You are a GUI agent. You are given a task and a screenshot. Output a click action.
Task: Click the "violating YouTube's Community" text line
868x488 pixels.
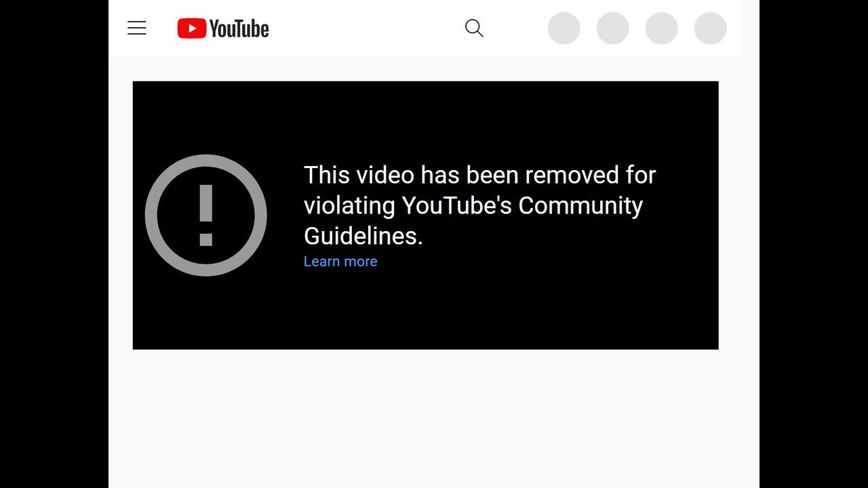(x=473, y=205)
